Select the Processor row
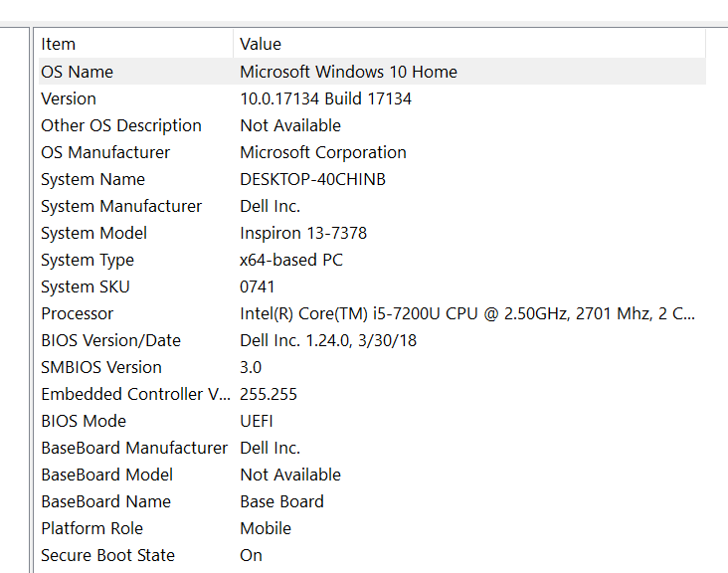Viewport: 728px width, 573px height. click(x=77, y=313)
